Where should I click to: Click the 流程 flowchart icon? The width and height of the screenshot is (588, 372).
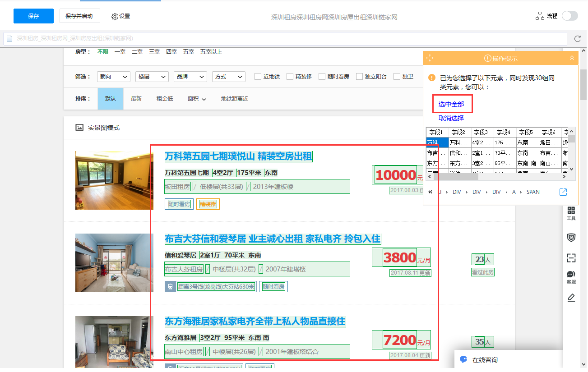540,16
